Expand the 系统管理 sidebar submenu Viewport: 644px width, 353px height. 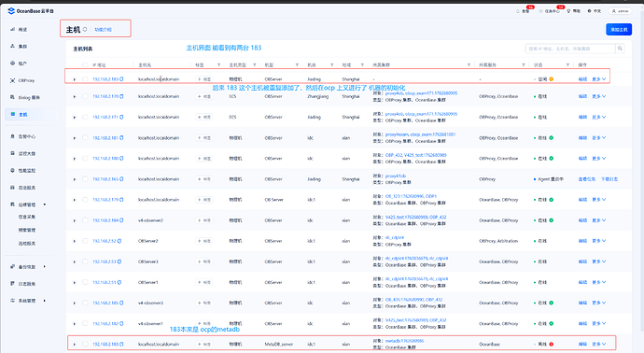click(x=45, y=301)
